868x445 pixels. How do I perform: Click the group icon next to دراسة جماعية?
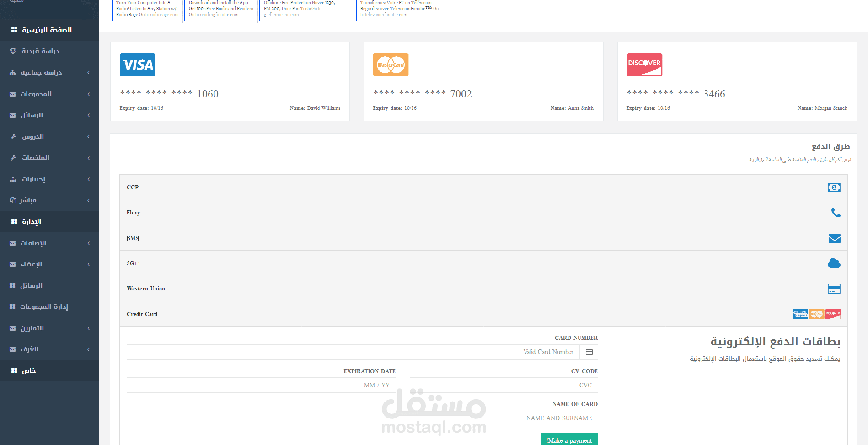click(13, 73)
